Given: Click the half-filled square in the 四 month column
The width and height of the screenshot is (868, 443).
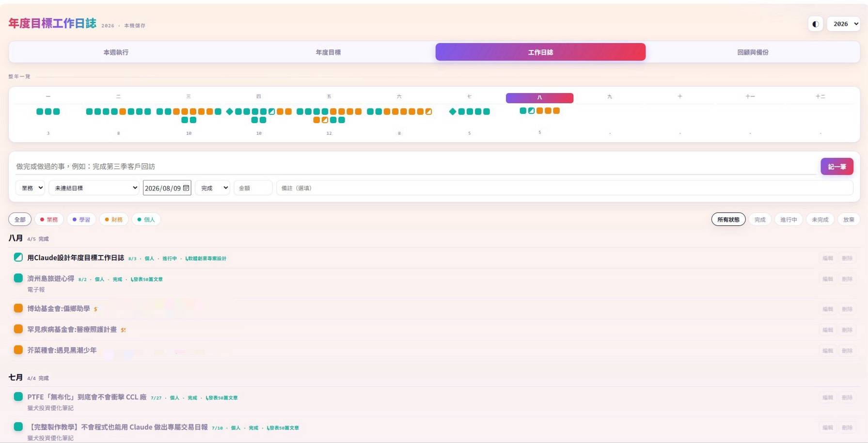Looking at the screenshot, I should pyautogui.click(x=272, y=111).
